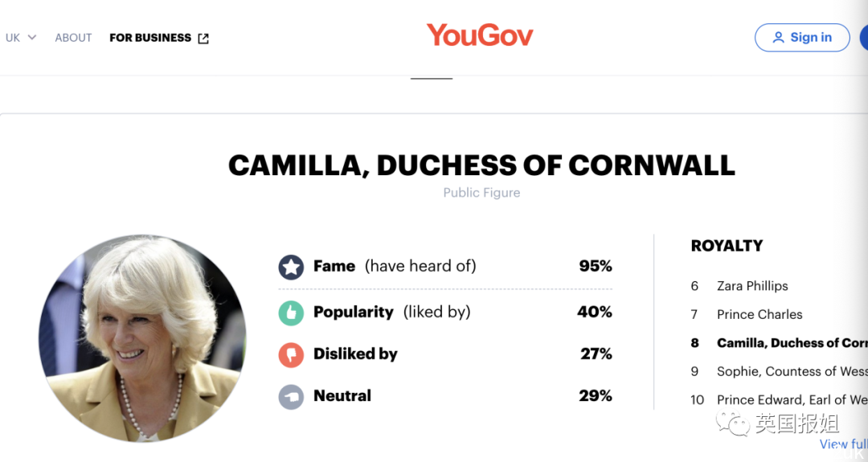Click the user icon in Sign in
The height and width of the screenshot is (462, 868).
coord(778,38)
